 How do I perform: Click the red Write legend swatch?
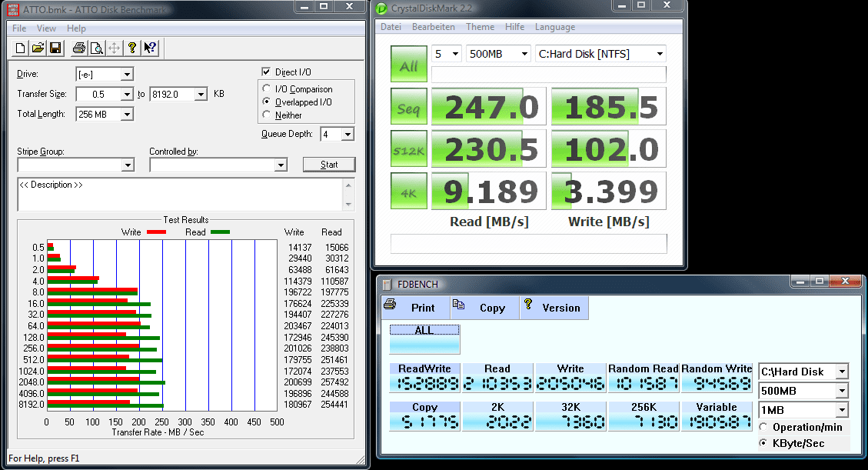(x=157, y=232)
